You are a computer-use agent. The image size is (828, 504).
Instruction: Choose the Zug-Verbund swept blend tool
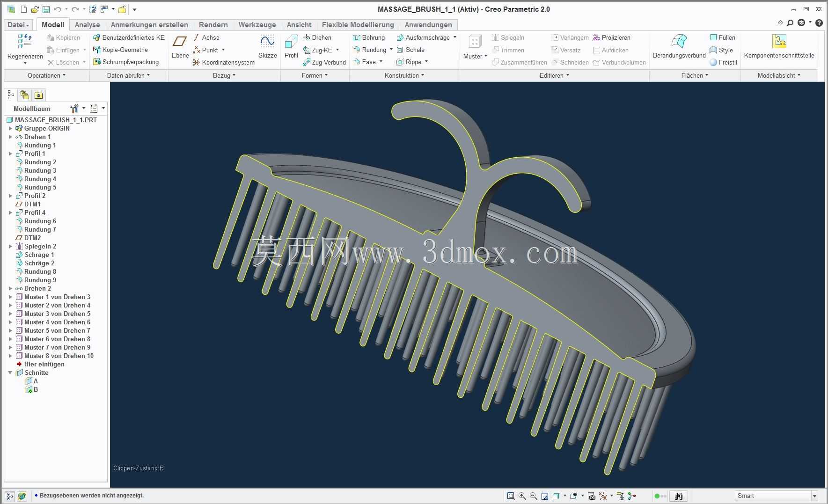point(324,62)
